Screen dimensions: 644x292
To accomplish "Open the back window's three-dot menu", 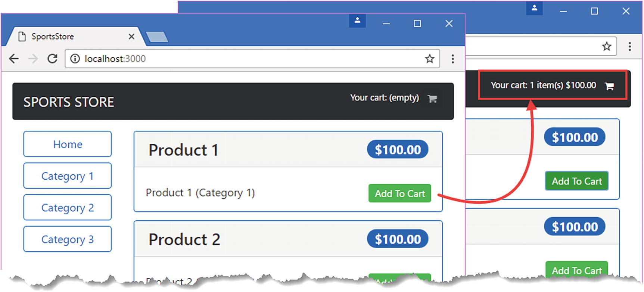I will 629,46.
